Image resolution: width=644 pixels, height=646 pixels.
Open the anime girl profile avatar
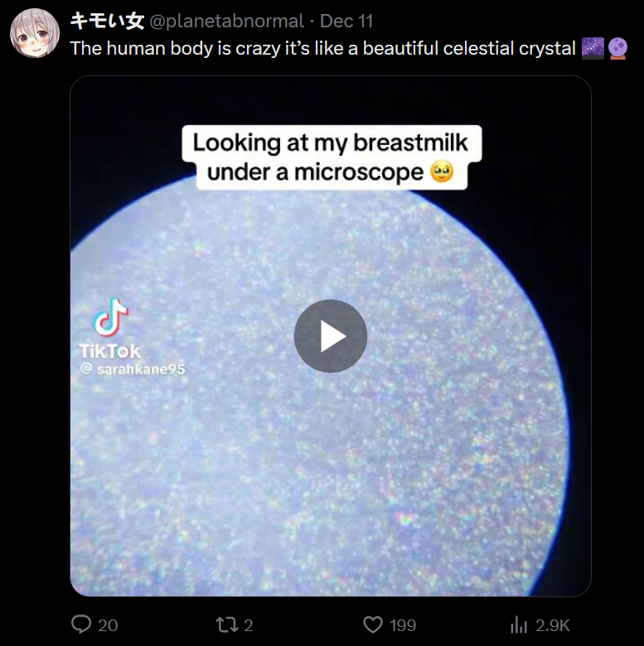(35, 33)
